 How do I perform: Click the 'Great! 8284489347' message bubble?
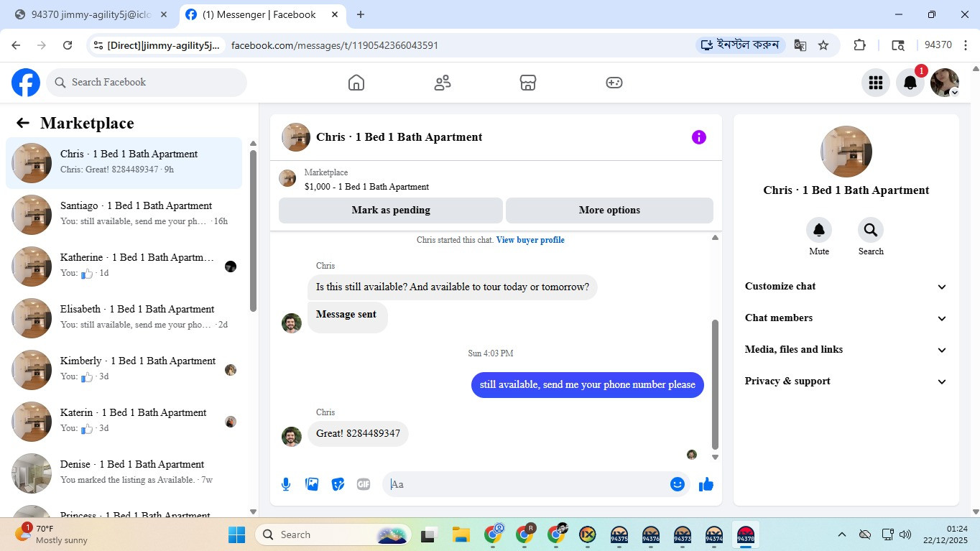358,434
